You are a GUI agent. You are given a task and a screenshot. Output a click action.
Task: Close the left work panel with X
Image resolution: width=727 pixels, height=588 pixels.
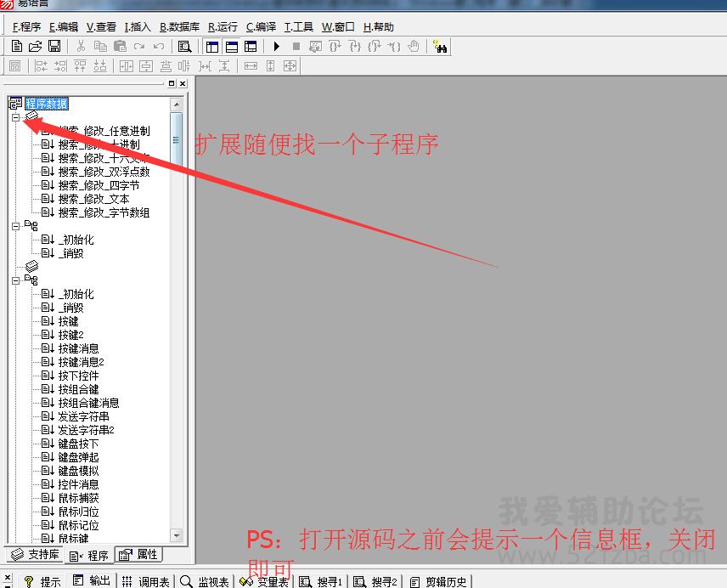point(183,83)
